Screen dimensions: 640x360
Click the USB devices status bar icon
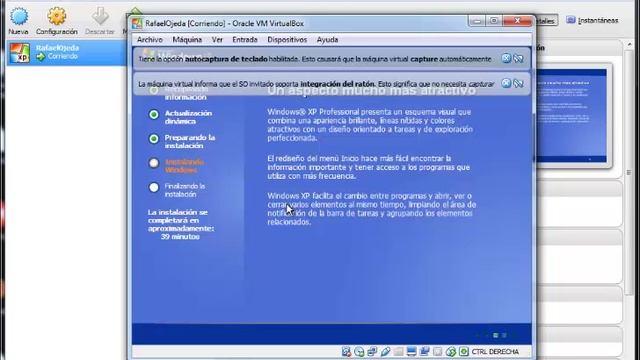[x=385, y=351]
